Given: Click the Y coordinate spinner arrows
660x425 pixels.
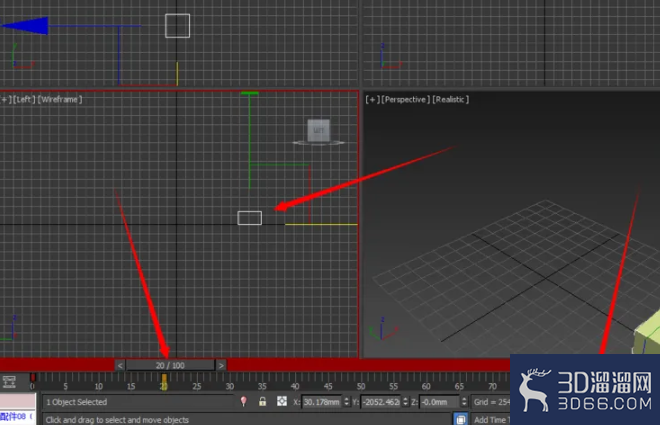Looking at the screenshot, I should tap(405, 402).
